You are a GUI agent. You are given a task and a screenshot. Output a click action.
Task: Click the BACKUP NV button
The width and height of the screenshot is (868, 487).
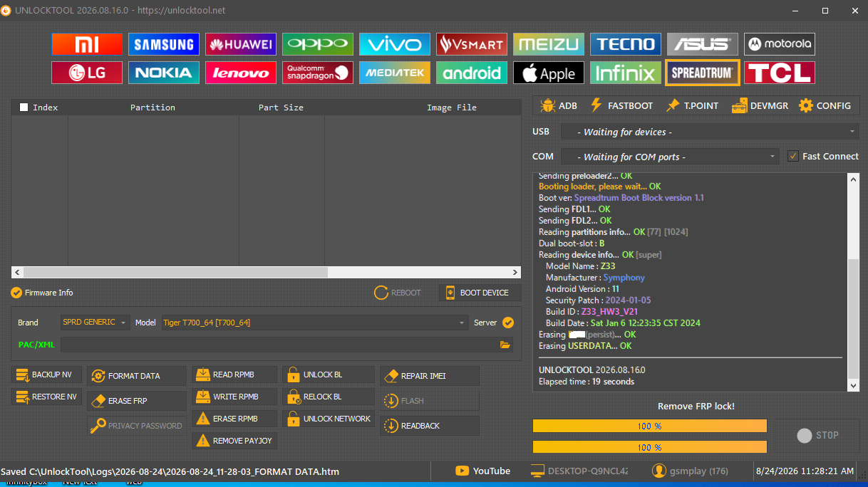(x=47, y=375)
